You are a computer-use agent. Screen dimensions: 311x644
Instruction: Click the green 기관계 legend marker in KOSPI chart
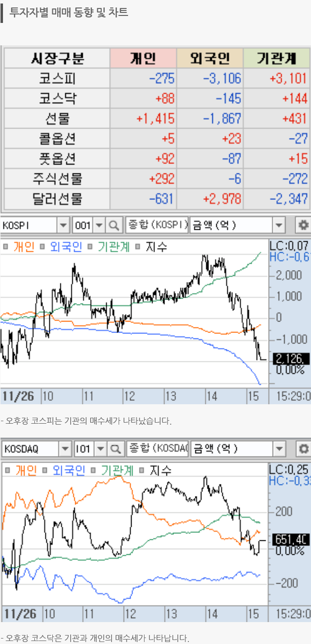[91, 246]
